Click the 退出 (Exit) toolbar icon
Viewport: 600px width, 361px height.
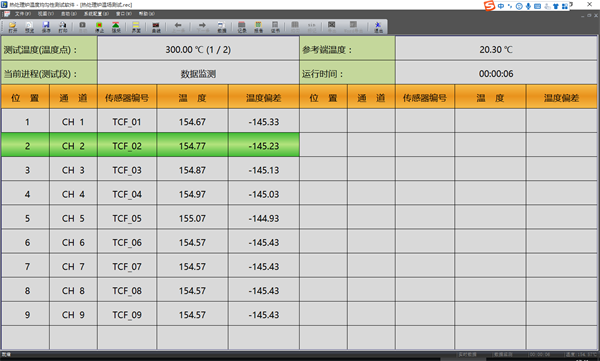(x=378, y=27)
